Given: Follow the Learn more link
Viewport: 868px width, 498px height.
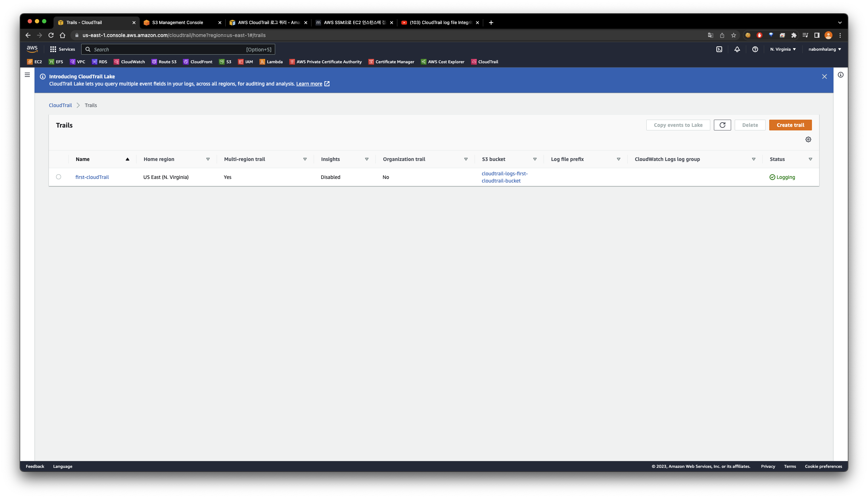Looking at the screenshot, I should (x=313, y=84).
